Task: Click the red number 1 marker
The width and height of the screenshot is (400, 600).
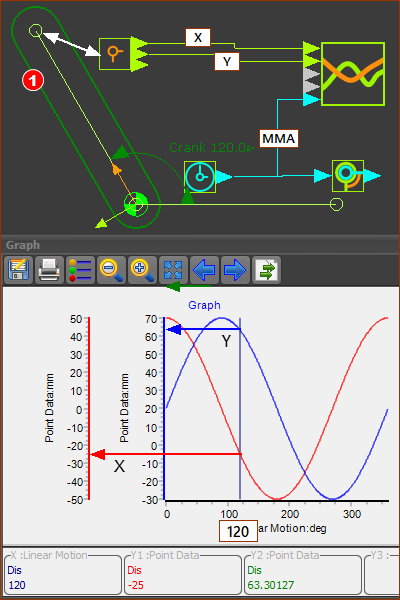Action: tap(33, 80)
